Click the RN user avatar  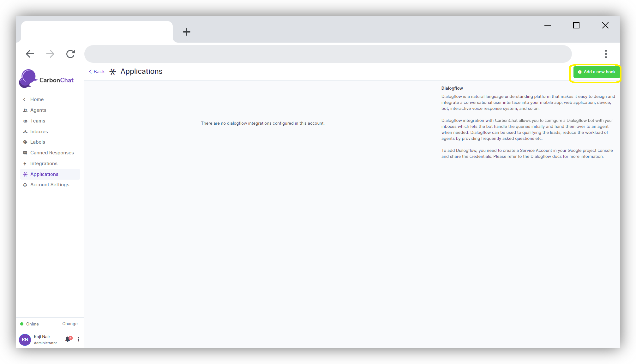click(x=25, y=340)
